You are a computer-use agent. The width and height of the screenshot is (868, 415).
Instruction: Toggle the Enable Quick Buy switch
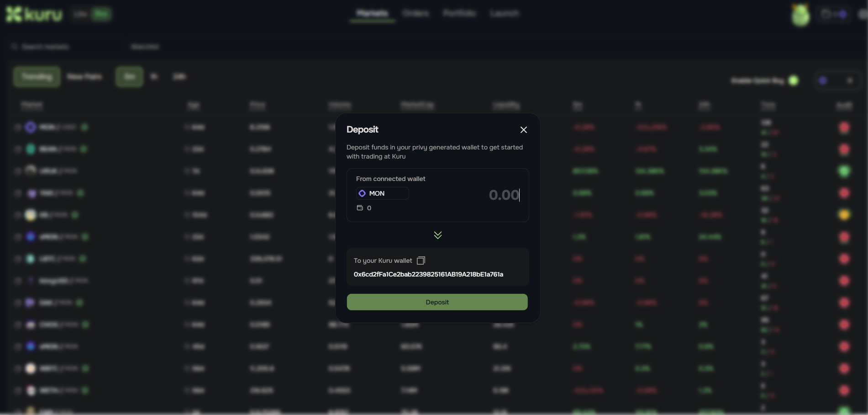click(794, 80)
